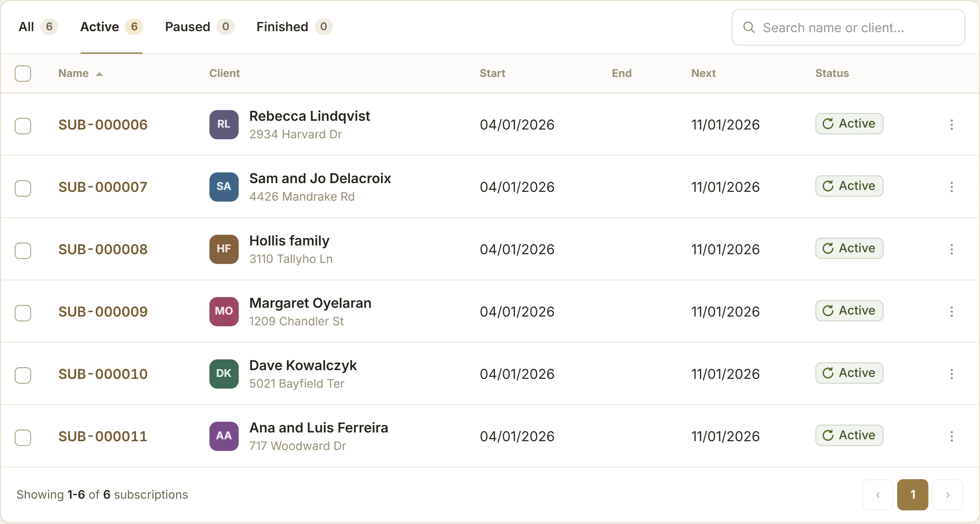
Task: Open the row menu for SUB-000011
Action: 951,437
